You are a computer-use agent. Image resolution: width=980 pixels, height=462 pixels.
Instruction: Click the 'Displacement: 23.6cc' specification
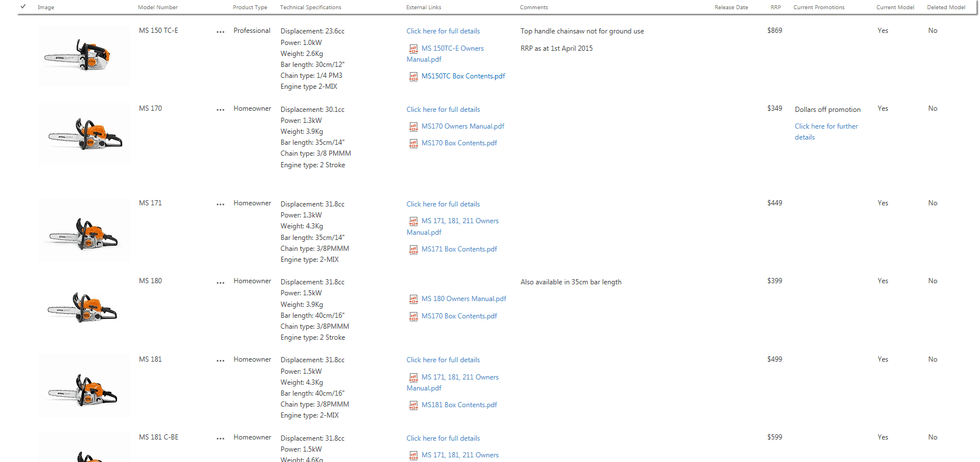pyautogui.click(x=312, y=31)
